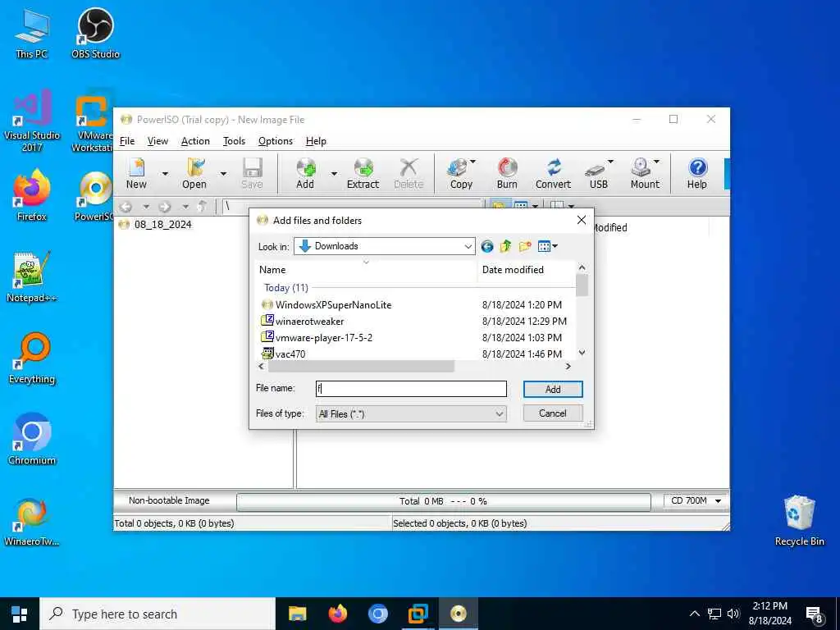The image size is (840, 630).
Task: Open the Open button dropdown arrow
Action: point(223,174)
